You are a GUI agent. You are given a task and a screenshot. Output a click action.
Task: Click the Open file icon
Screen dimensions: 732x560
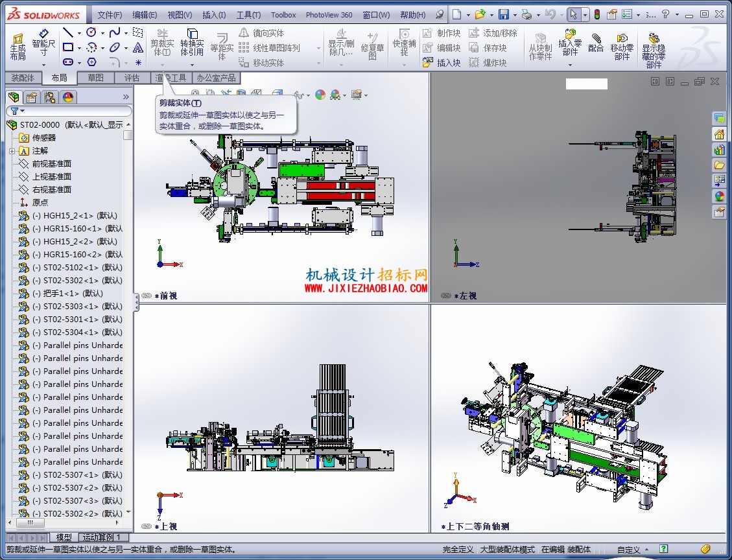480,14
